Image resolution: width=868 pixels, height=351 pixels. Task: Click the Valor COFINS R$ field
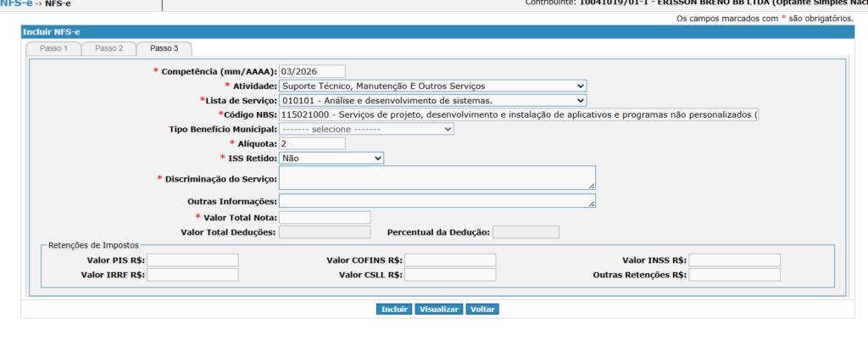click(x=450, y=260)
